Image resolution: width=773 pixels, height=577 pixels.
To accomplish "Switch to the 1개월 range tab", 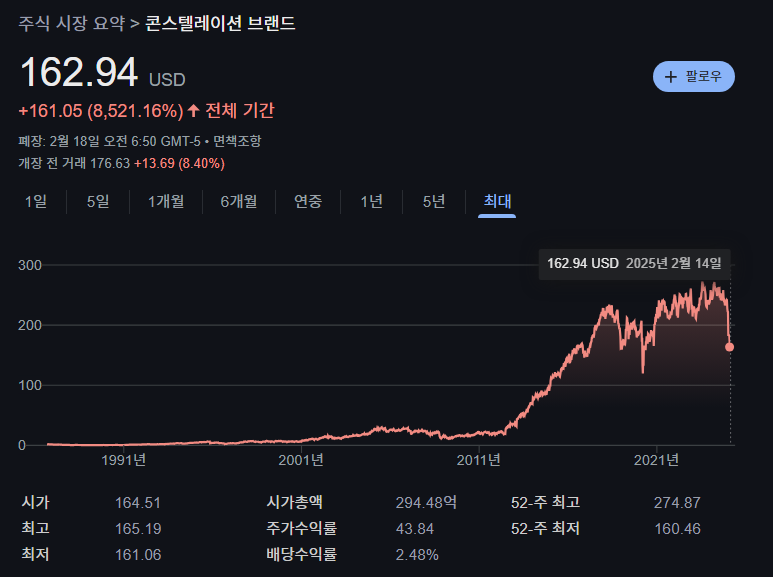I will 166,201.
